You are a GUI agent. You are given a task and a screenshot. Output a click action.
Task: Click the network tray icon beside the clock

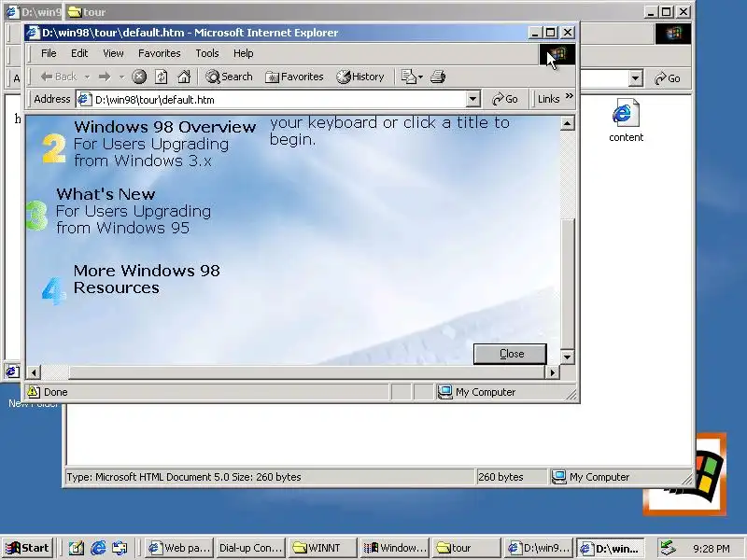(669, 548)
